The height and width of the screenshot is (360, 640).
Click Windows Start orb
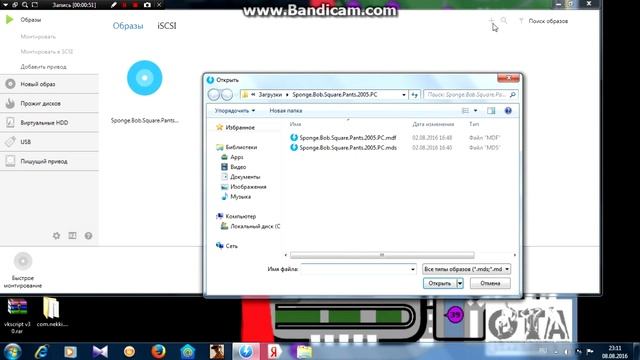click(12, 351)
